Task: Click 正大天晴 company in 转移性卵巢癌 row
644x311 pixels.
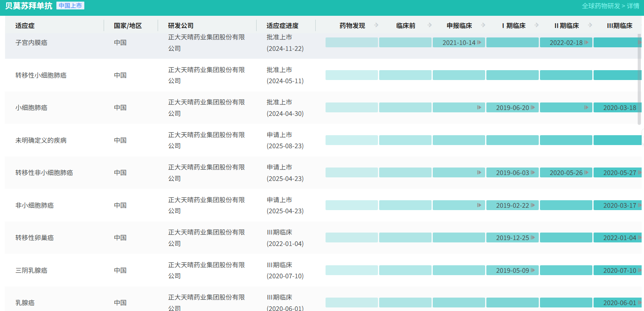Action: point(207,238)
